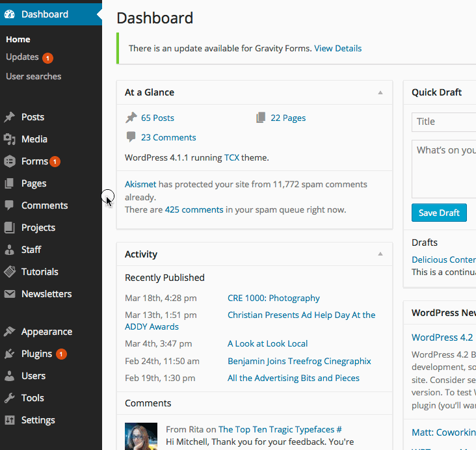Open the Posts menu
Viewport: 476px width, 450px height.
pyautogui.click(x=33, y=117)
